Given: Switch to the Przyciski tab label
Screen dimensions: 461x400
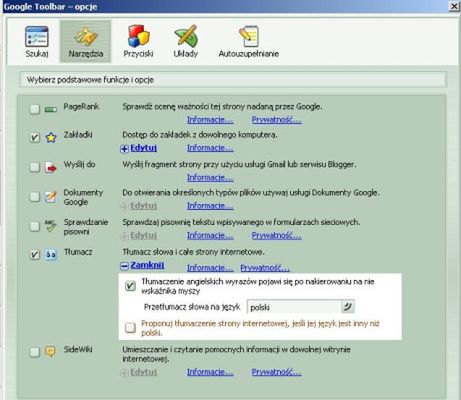Looking at the screenshot, I should coord(138,54).
